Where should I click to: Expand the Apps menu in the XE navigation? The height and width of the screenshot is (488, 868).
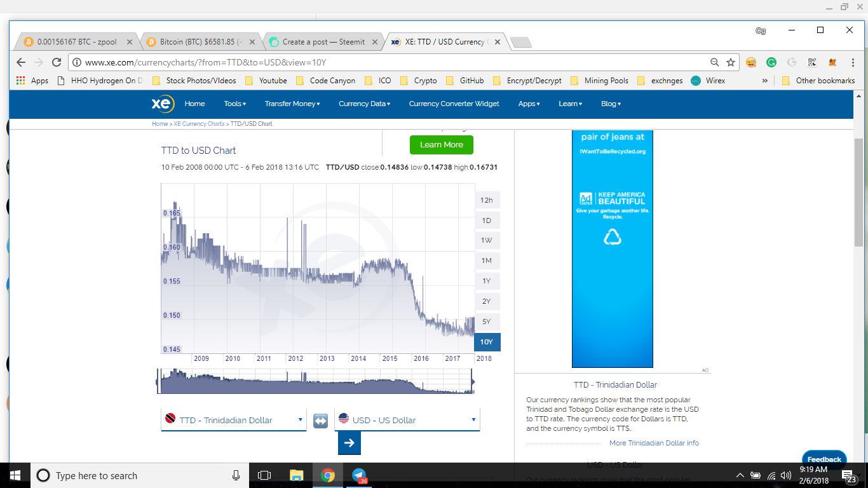pyautogui.click(x=529, y=104)
